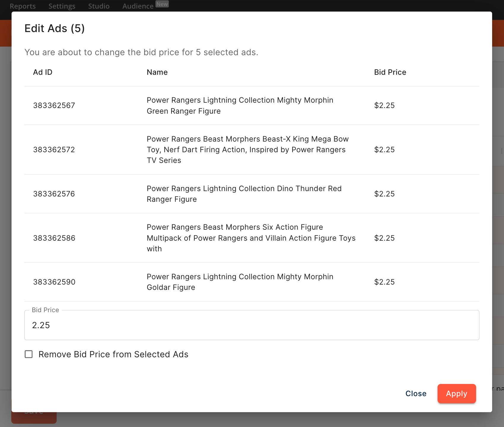The width and height of the screenshot is (504, 427).
Task: Tick Remove Bid Price from Selected Ads checkbox
Action: [x=29, y=354]
